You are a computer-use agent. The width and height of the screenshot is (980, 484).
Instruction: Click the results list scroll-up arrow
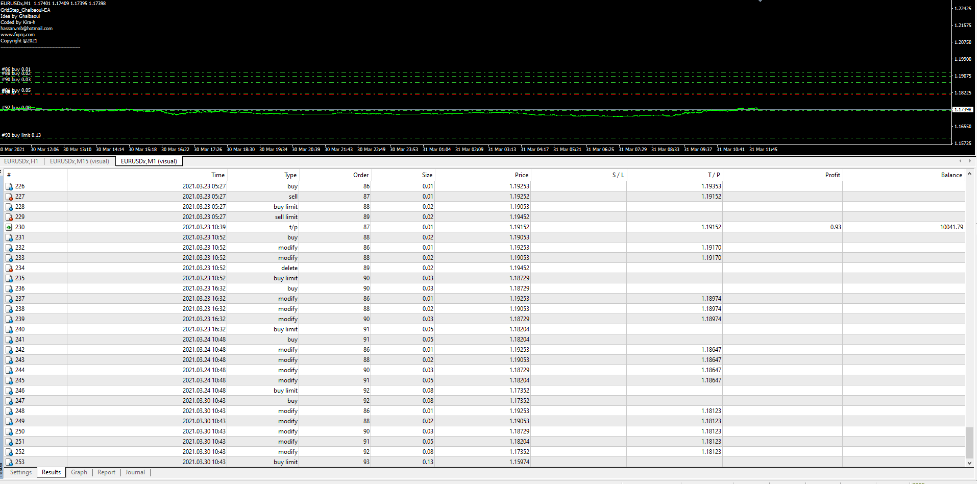[x=969, y=175]
